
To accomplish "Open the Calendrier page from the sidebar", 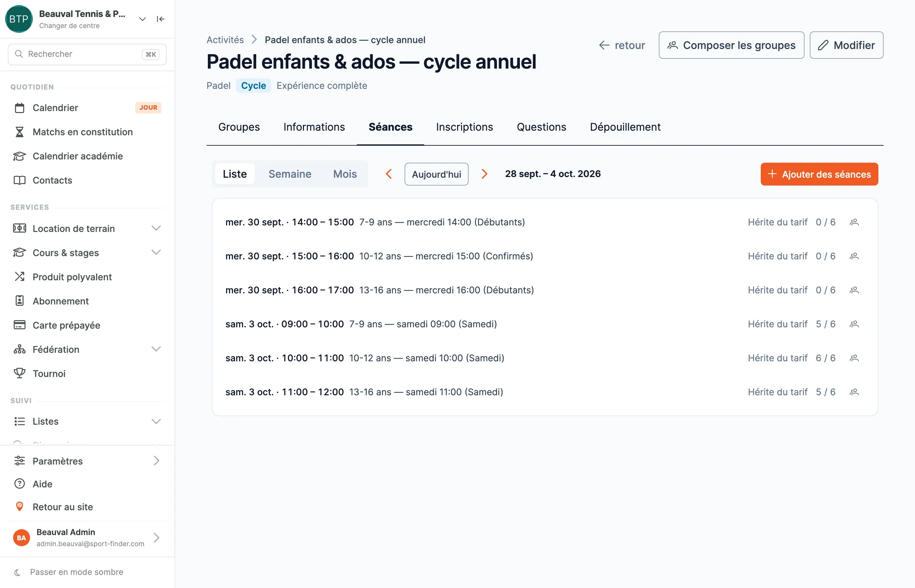I will point(87,108).
